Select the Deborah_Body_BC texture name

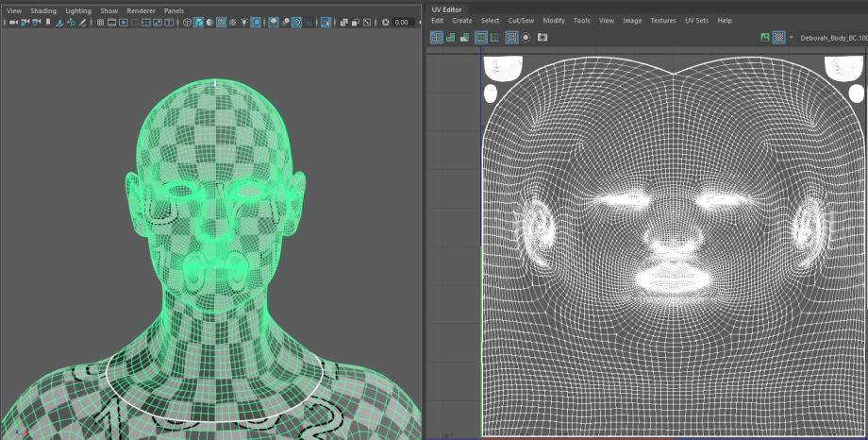[x=833, y=38]
